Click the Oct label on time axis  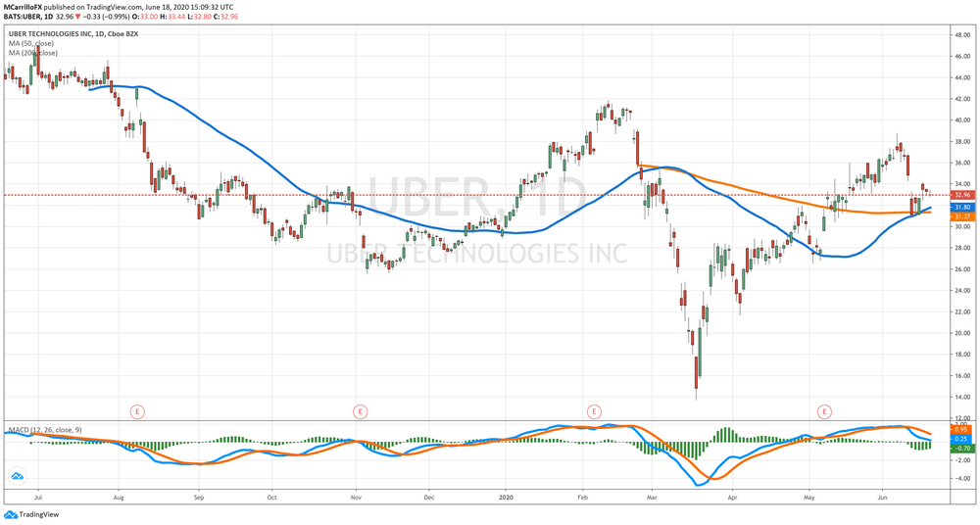tap(271, 498)
